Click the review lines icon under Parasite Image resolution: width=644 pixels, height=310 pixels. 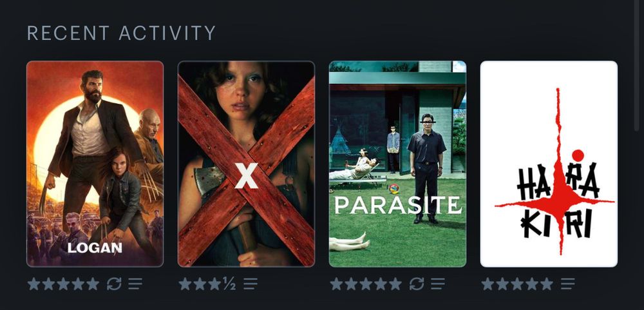[x=438, y=284]
